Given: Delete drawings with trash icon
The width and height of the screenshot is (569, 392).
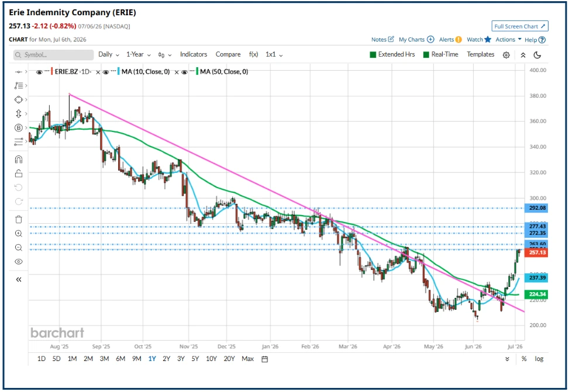Looking at the screenshot, I should [x=19, y=220].
